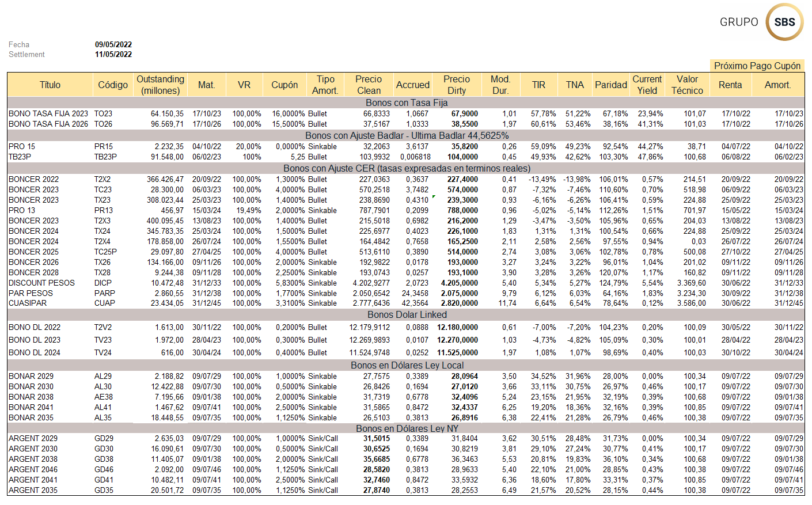Click the Bonos Dolar Linked section
The image size is (812, 505).
[x=406, y=314]
